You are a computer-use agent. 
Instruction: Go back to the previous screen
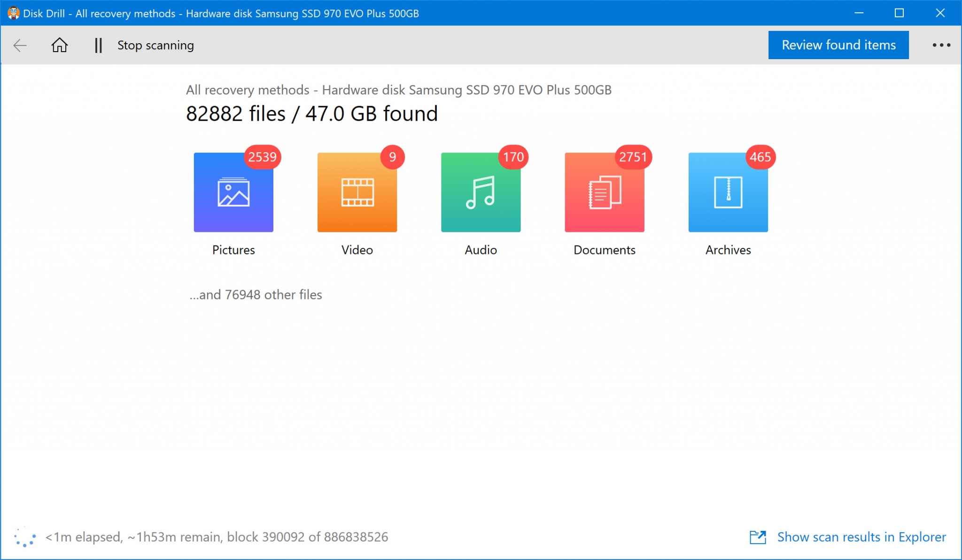pyautogui.click(x=20, y=45)
